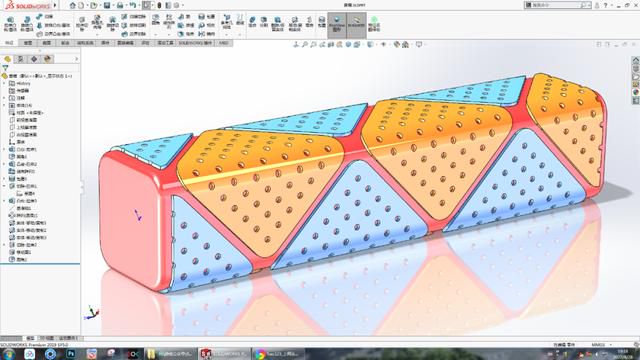Toggle RealView Graphics button
This screenshot has width=640, height=360.
click(x=337, y=25)
